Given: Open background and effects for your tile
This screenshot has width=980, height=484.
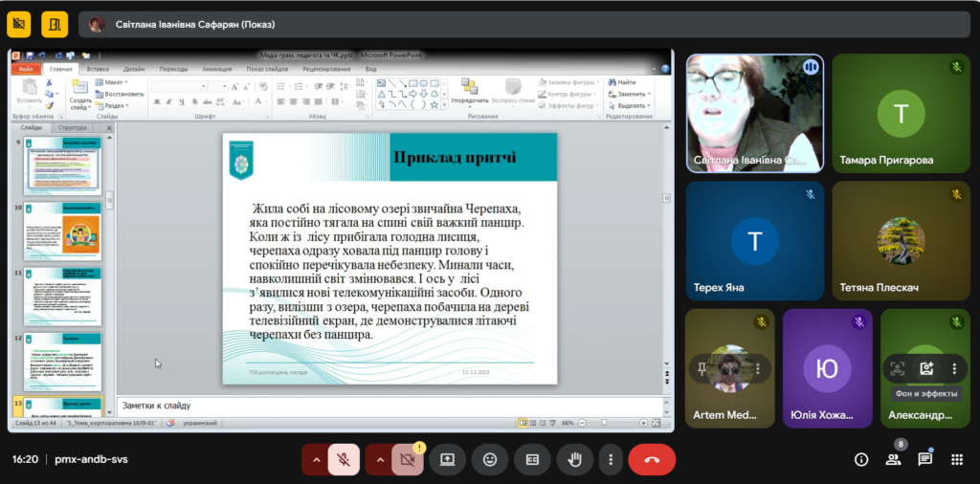Looking at the screenshot, I should (925, 368).
